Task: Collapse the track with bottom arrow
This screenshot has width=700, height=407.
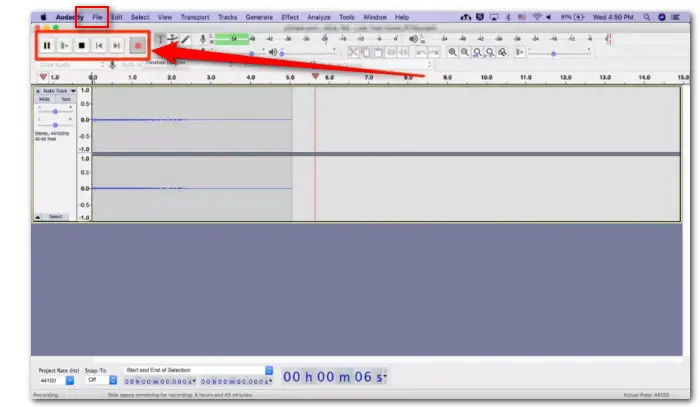Action: point(38,217)
